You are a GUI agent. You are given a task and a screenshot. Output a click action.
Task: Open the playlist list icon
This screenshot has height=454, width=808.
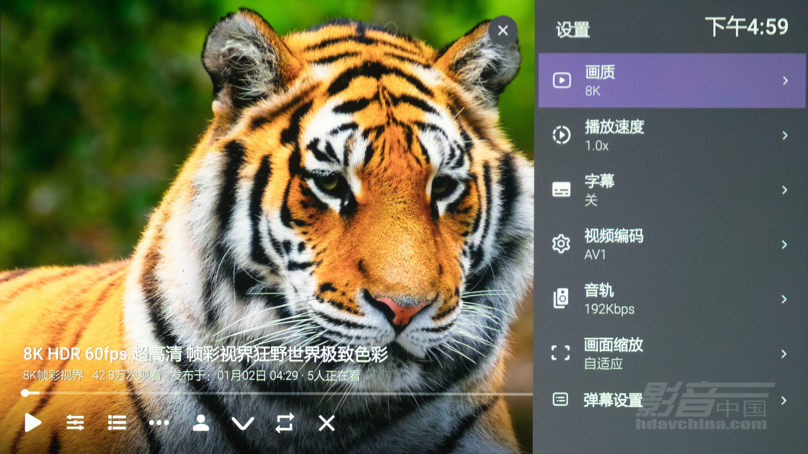117,423
